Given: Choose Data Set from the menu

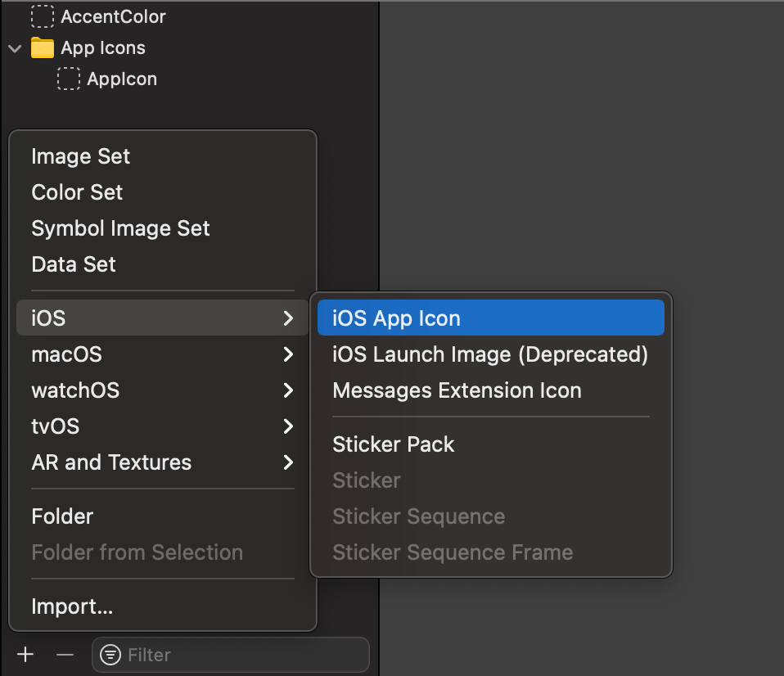Looking at the screenshot, I should pos(163,264).
